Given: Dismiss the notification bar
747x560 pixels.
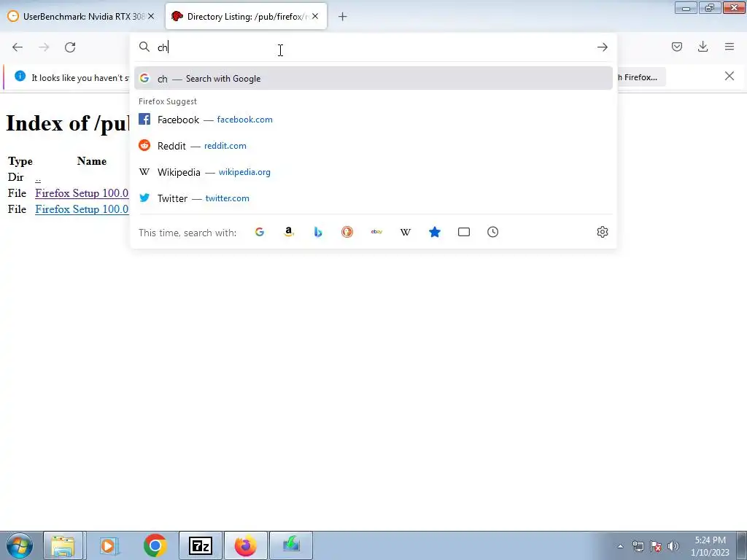Looking at the screenshot, I should [x=729, y=76].
